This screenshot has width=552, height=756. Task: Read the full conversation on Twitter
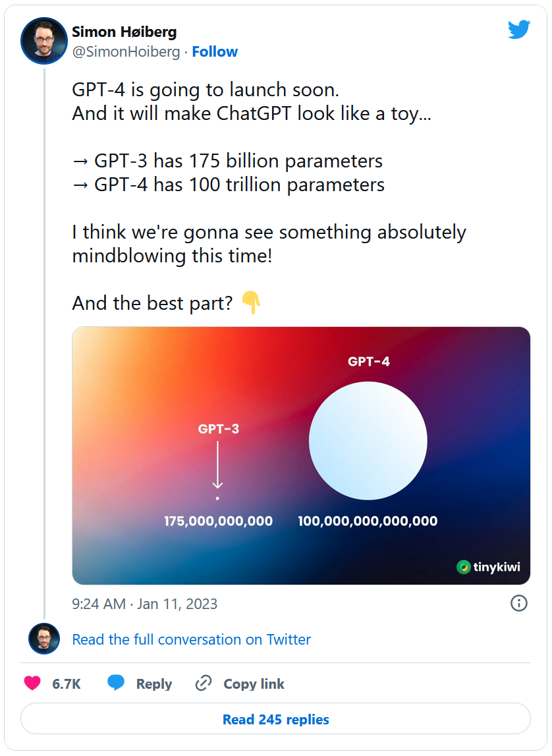click(x=191, y=639)
